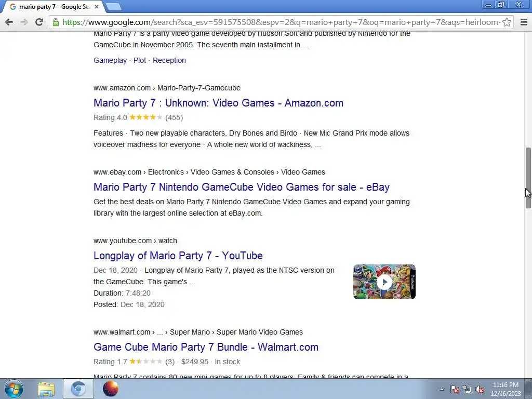Click the Amazon 4.0 star rating
532x399 pixels.
tap(146, 117)
